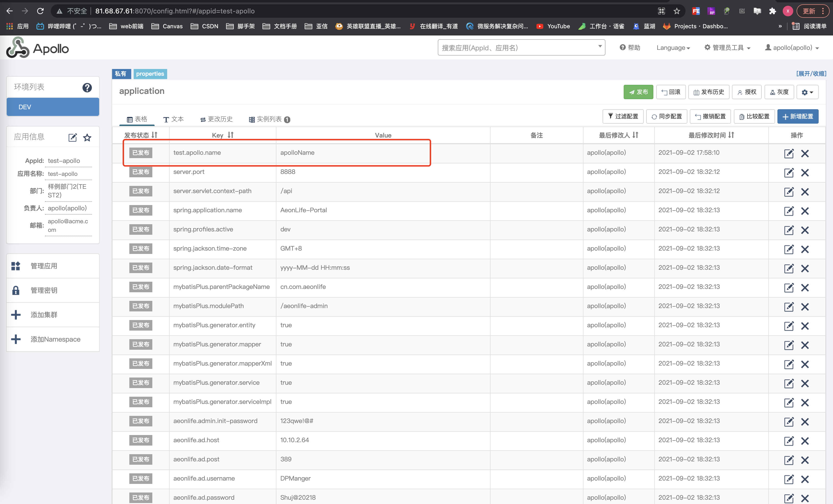Open the CSDN bookmark folder
This screenshot has height=504, width=833.
pyautogui.click(x=204, y=26)
